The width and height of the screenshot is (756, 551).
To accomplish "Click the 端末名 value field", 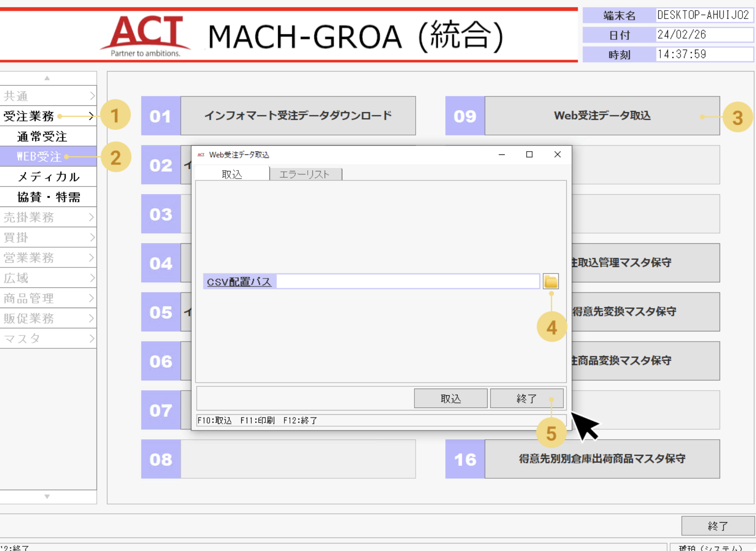I will click(x=704, y=15).
